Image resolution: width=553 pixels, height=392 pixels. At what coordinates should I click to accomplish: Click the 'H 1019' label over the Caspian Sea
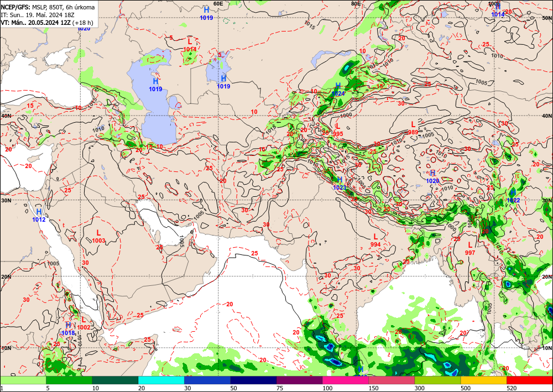click(x=155, y=85)
